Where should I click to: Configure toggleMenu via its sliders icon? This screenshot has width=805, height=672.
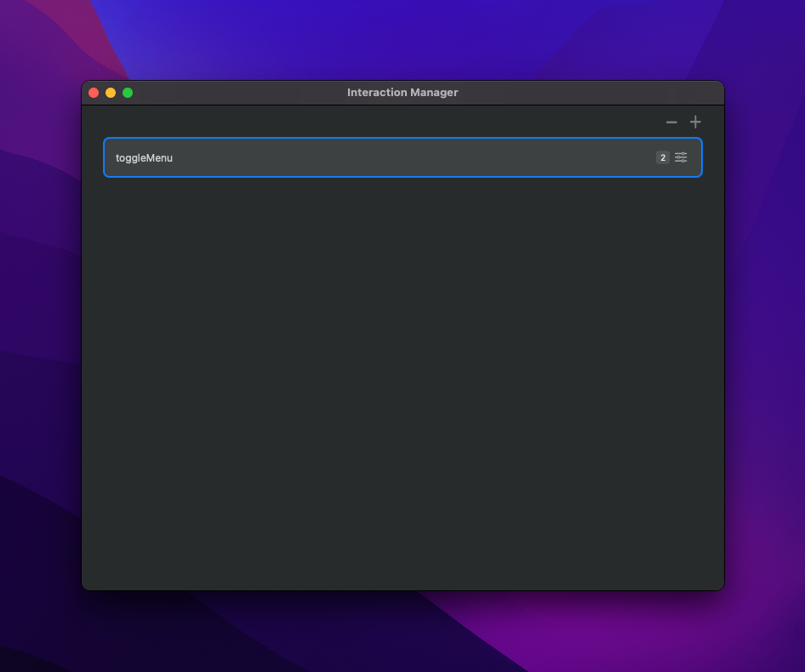[681, 157]
